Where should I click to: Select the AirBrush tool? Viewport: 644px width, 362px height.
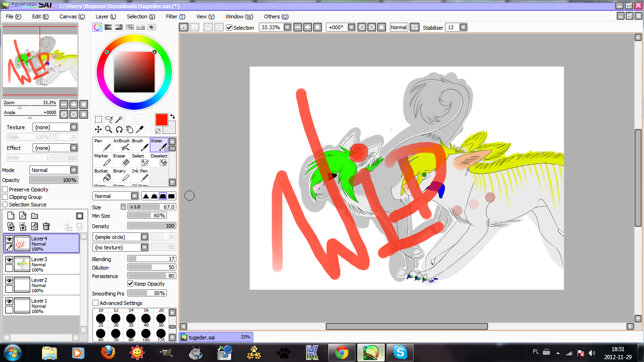point(121,145)
